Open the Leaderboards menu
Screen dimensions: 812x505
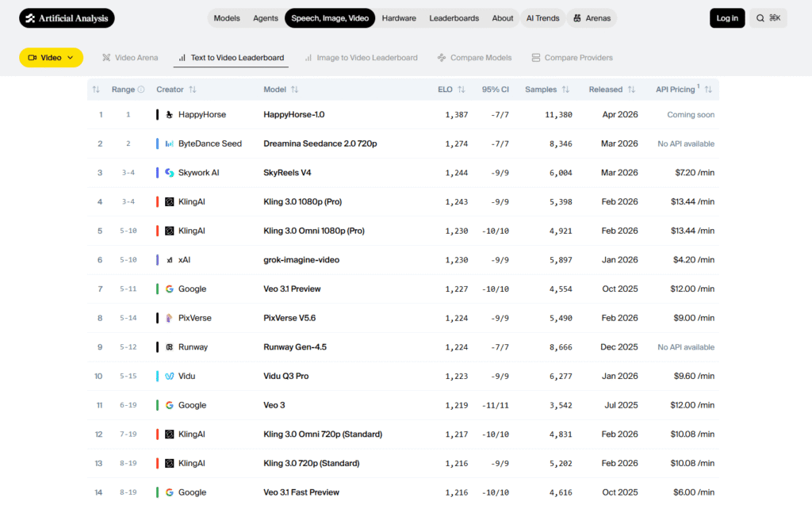[x=454, y=17]
